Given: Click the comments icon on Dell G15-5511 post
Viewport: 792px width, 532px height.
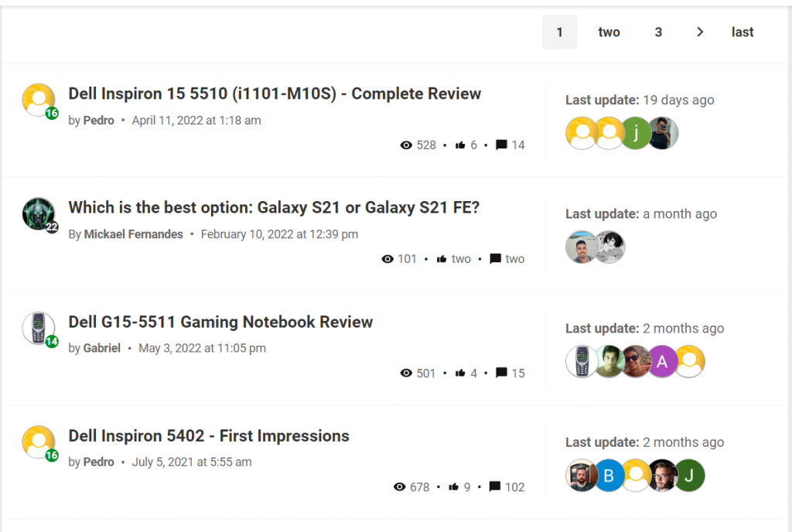Looking at the screenshot, I should [x=501, y=373].
